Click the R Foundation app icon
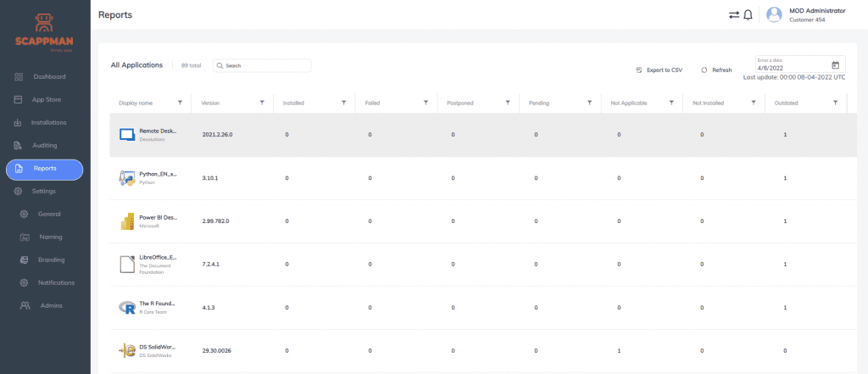This screenshot has width=868, height=374. (x=127, y=308)
